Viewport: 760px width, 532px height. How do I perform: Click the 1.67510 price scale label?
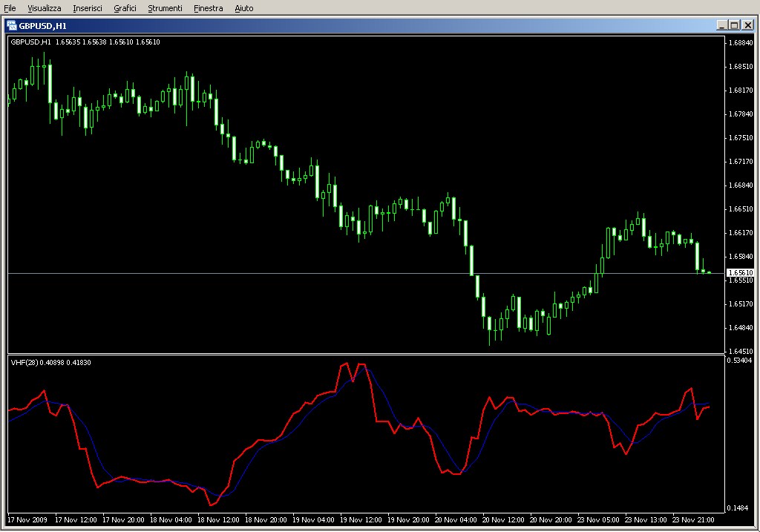pos(741,137)
